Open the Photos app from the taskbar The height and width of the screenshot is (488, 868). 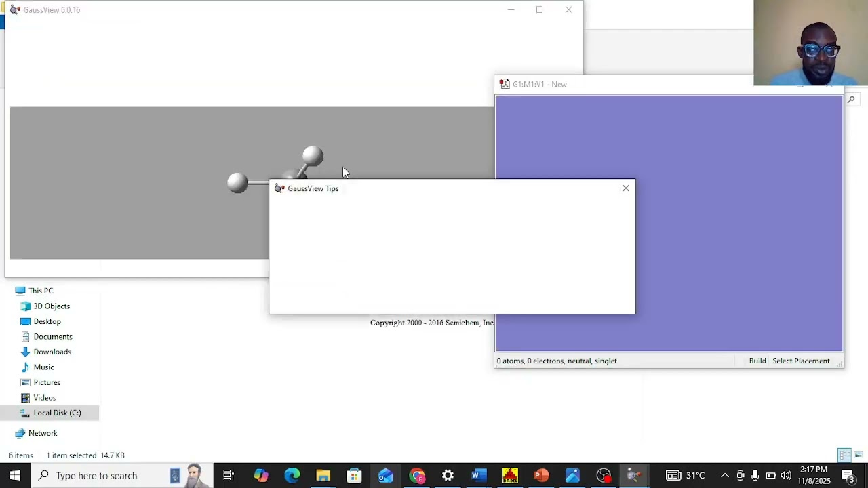[572, 475]
